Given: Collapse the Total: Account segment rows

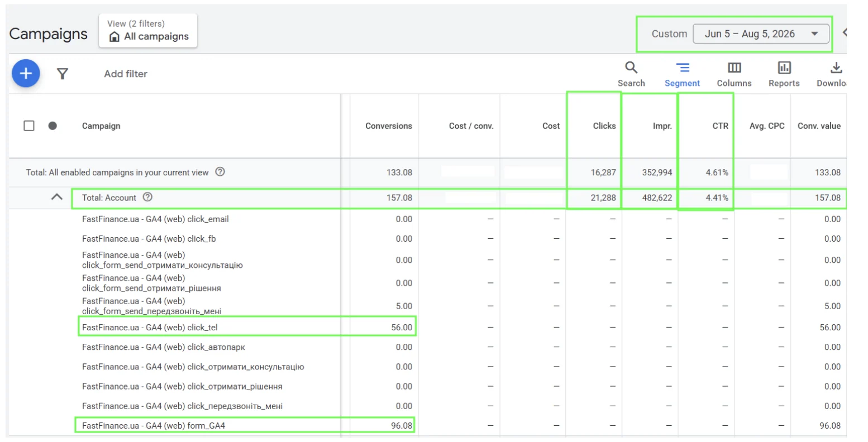Looking at the screenshot, I should point(56,197).
